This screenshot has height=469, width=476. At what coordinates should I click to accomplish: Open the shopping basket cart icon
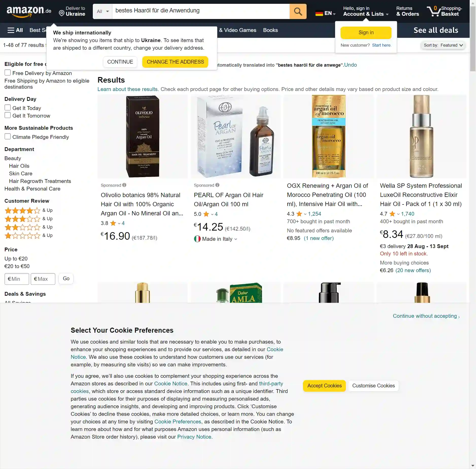(x=434, y=11)
